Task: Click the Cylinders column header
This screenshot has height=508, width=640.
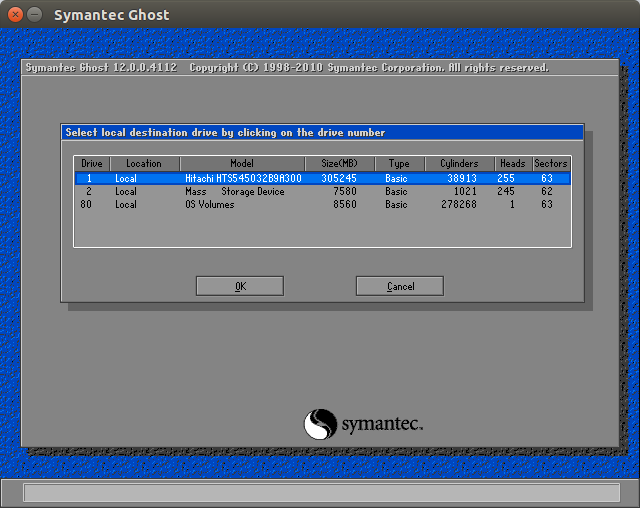Action: [460, 164]
